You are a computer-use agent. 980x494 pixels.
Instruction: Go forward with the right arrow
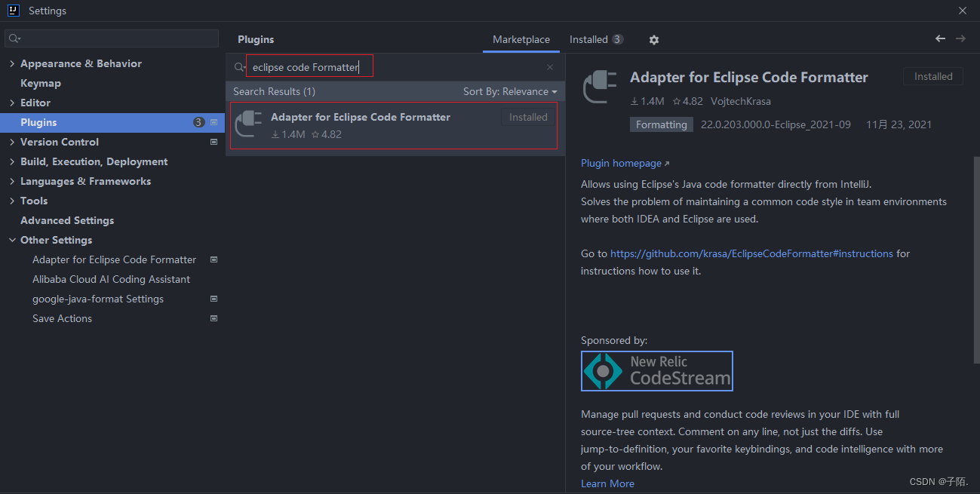pyautogui.click(x=960, y=38)
